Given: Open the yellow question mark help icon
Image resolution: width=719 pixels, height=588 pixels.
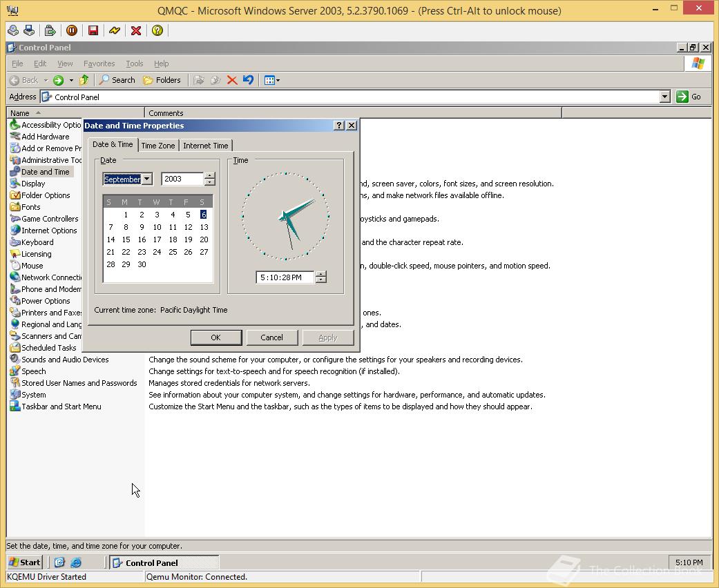Looking at the screenshot, I should (x=157, y=30).
